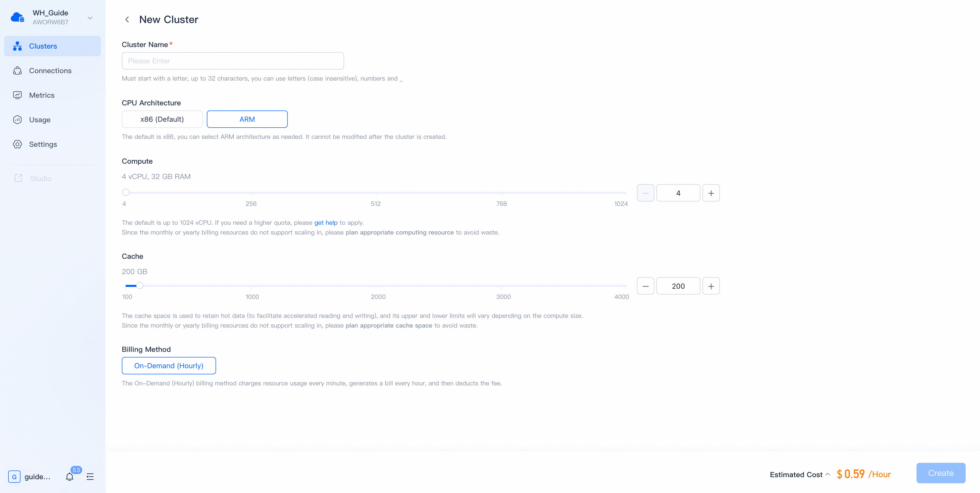Click the Settings gear icon

click(x=17, y=144)
